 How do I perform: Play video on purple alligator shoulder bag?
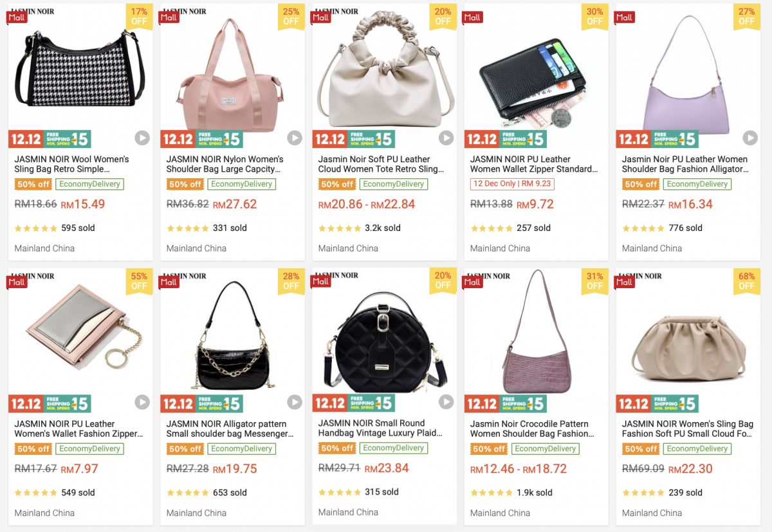click(749, 138)
